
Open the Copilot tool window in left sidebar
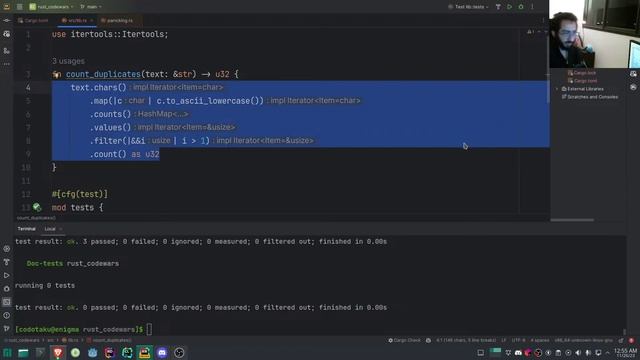pyautogui.click(x=7, y=35)
